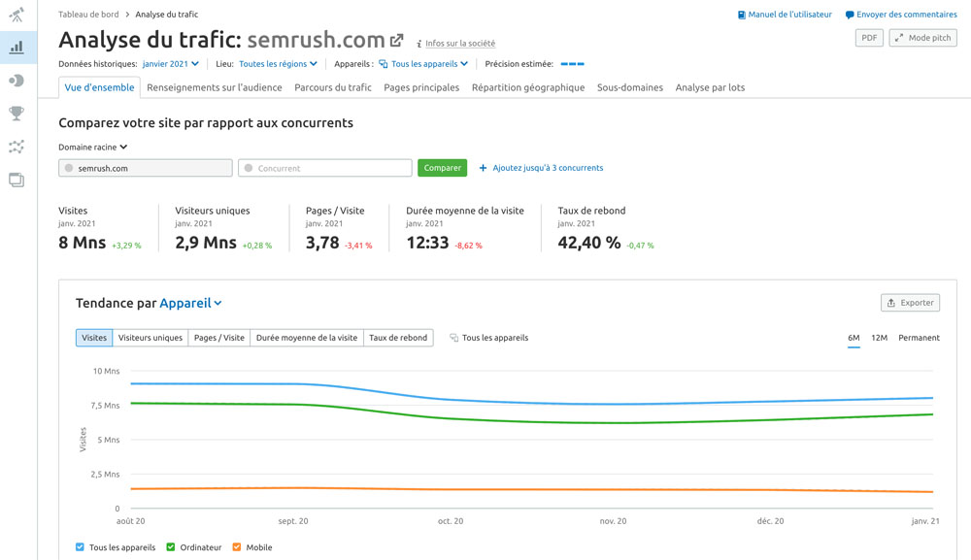Screen dimensions: 971x560
Task: Click the 42,40 % bounce rate value
Action: 589,243
